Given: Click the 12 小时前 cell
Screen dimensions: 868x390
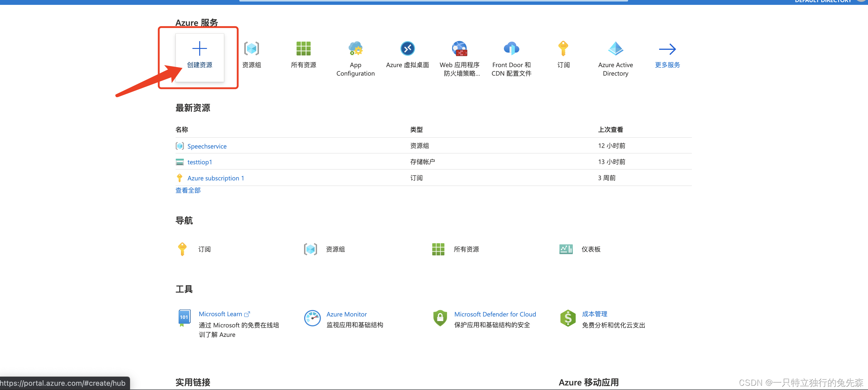Looking at the screenshot, I should (x=612, y=145).
